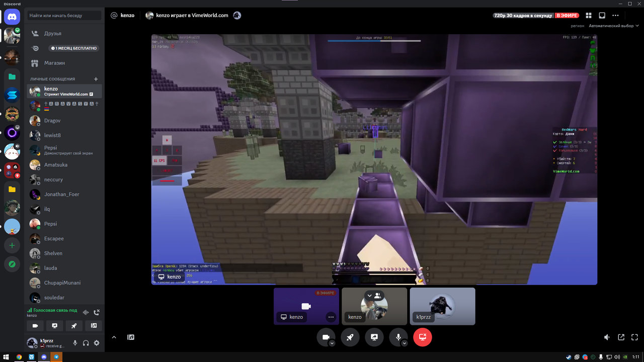Expand microphone options arrow in call bar

click(405, 343)
